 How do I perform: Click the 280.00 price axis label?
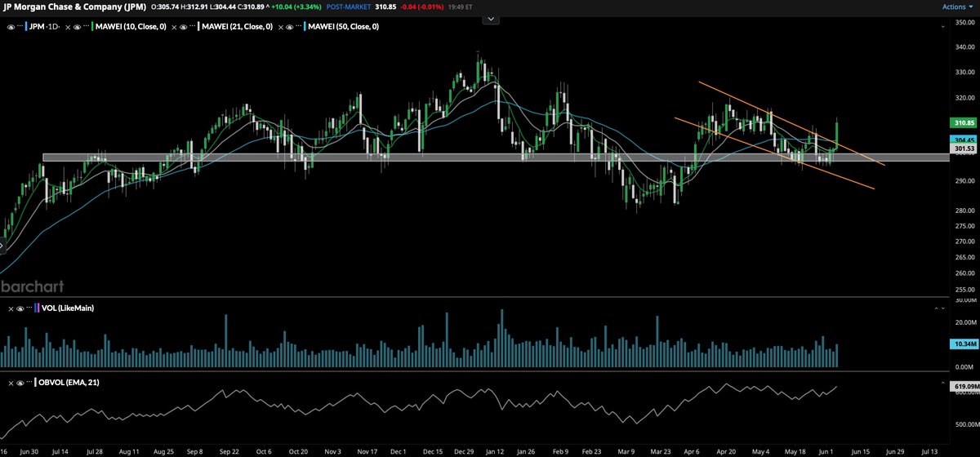click(x=964, y=211)
